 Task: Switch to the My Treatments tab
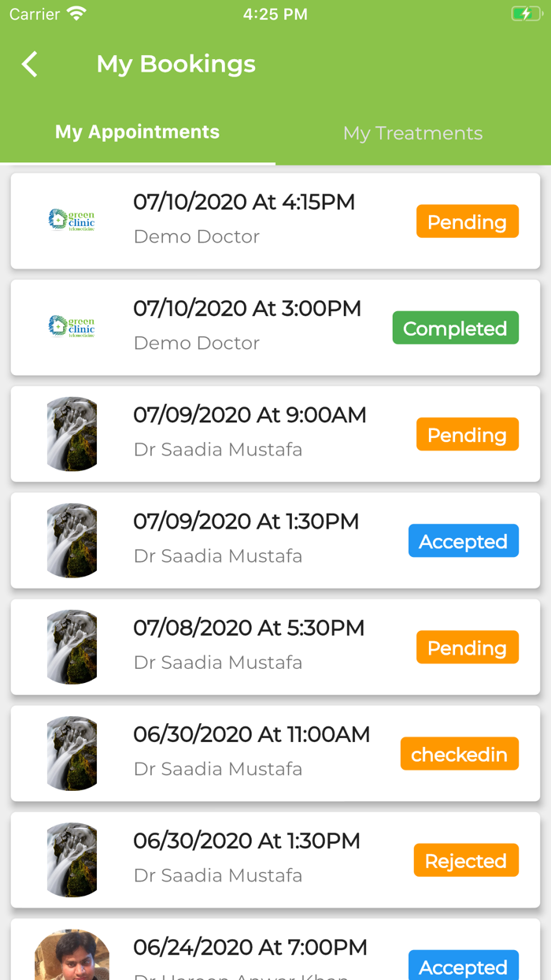(412, 133)
